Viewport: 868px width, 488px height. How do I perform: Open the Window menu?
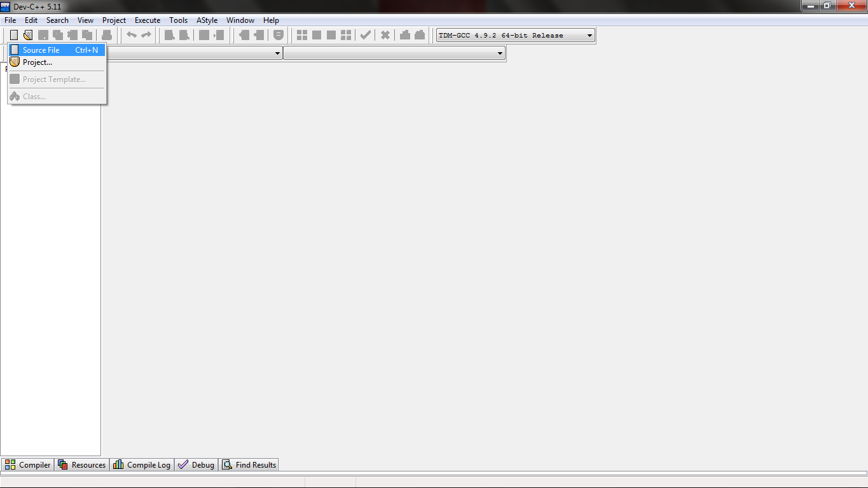[240, 20]
